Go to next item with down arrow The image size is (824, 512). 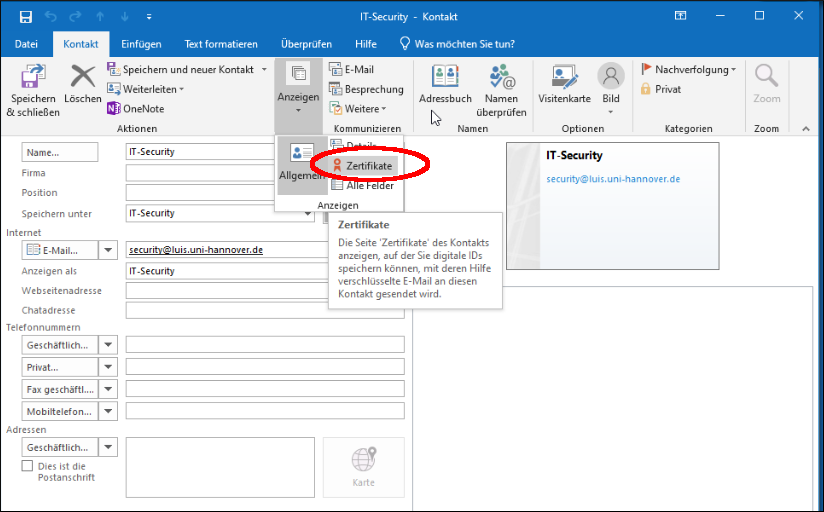point(125,17)
